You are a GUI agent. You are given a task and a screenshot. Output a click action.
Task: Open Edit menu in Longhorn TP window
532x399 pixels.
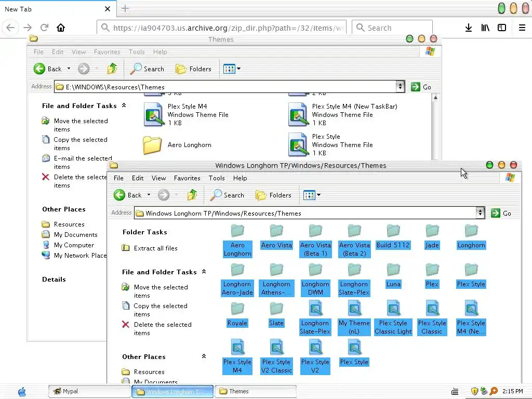(137, 178)
